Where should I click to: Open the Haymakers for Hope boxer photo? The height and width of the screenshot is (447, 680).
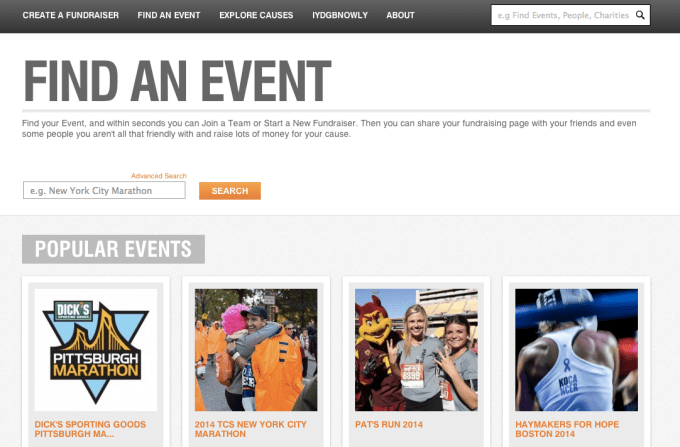click(576, 350)
